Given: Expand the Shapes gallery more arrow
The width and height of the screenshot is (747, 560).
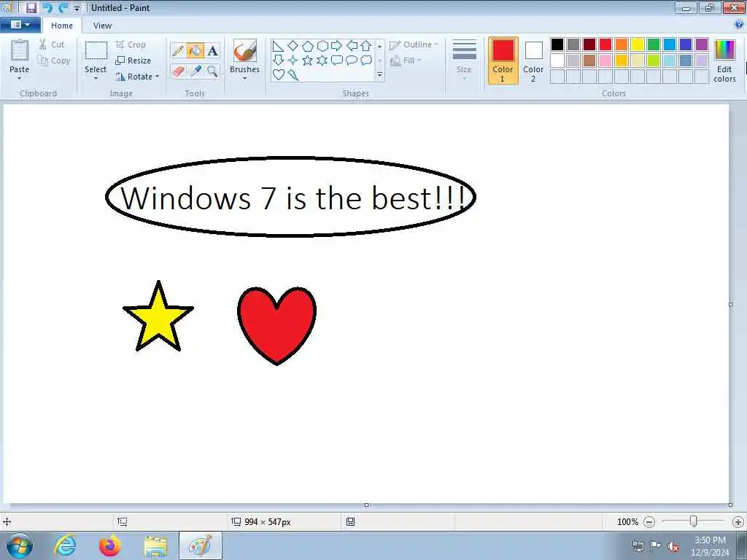Looking at the screenshot, I should pyautogui.click(x=379, y=75).
